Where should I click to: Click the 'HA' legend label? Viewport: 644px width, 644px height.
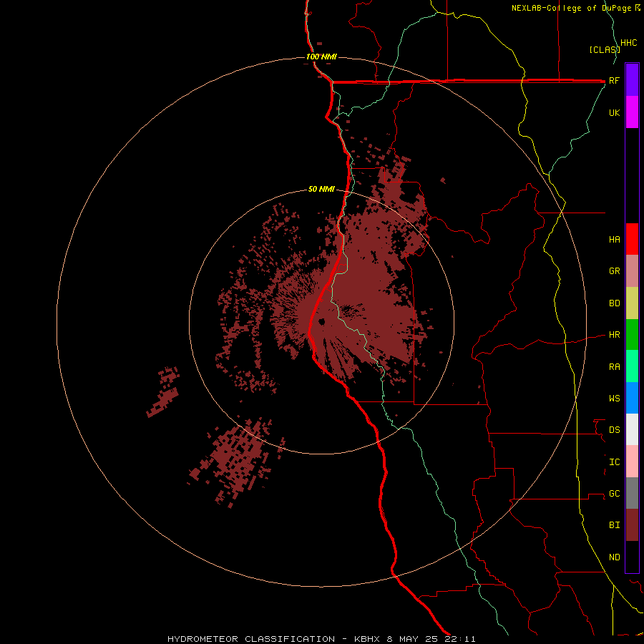click(614, 240)
